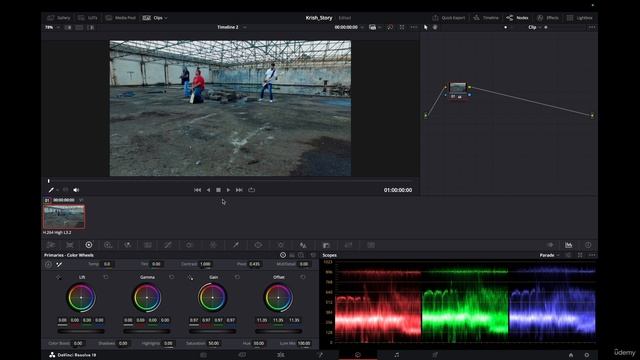Open Scopes panel ellipsis options
Viewport: 640px width, 360px height.
(x=592, y=255)
